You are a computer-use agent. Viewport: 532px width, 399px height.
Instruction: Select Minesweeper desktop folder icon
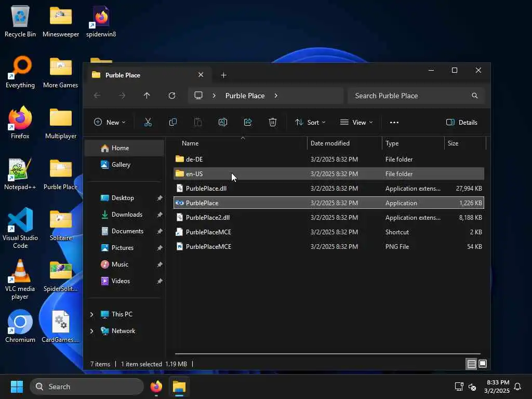point(61,21)
